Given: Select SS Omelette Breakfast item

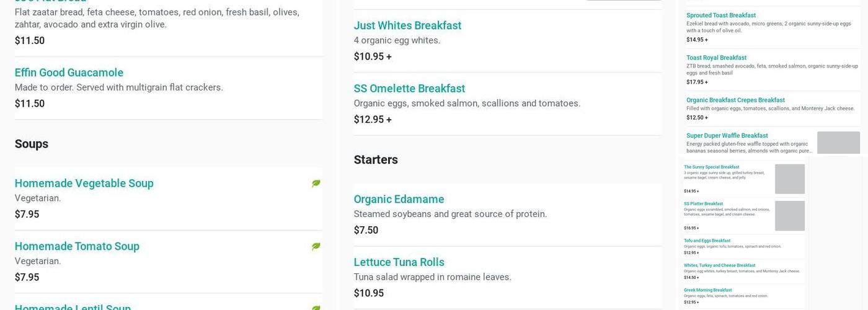Looking at the screenshot, I should point(409,89).
